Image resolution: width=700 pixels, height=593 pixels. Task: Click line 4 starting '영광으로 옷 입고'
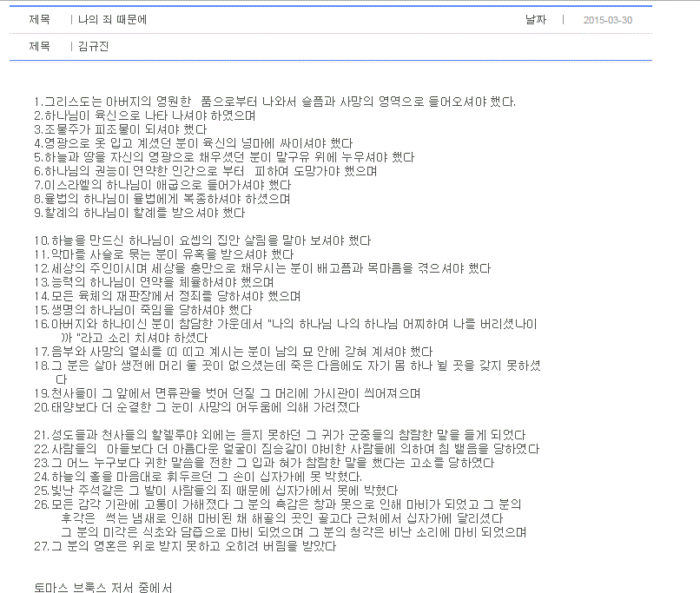194,143
